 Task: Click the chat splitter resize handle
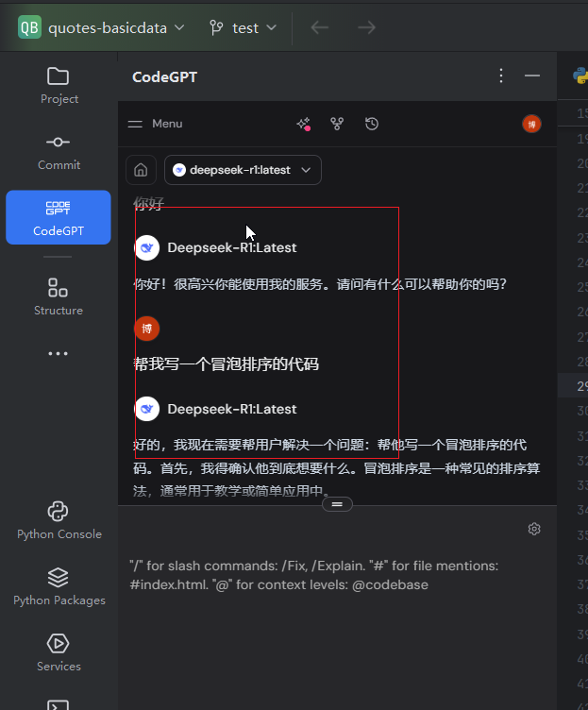[337, 504]
